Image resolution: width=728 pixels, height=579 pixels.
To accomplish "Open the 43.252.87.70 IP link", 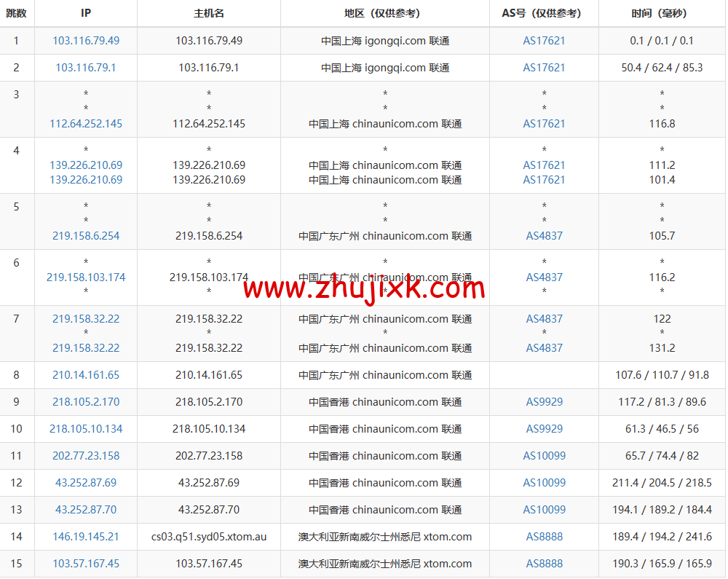I will 85,510.
